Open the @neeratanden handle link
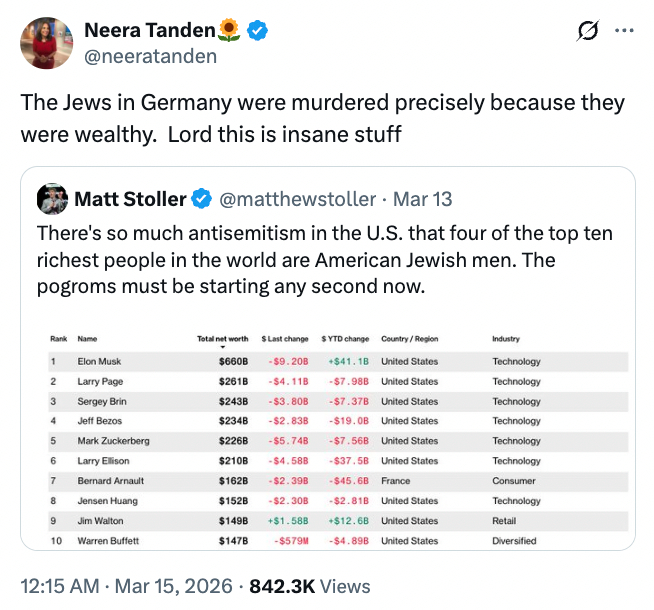This screenshot has height=610, width=654. pyautogui.click(x=150, y=56)
